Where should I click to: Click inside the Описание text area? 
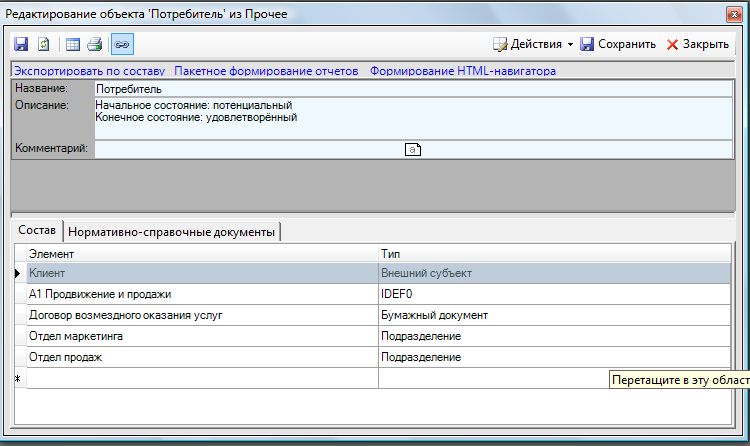tap(412, 118)
